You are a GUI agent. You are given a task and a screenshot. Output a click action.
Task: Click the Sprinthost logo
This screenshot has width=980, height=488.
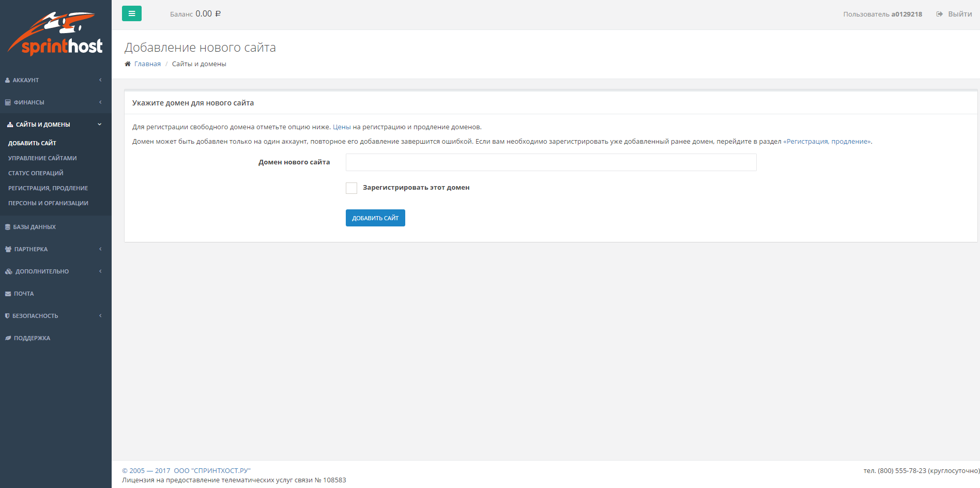pyautogui.click(x=55, y=34)
